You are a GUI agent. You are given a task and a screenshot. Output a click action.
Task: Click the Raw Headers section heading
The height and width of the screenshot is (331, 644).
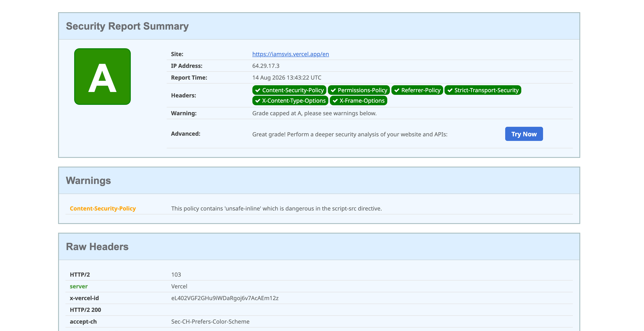[97, 247]
